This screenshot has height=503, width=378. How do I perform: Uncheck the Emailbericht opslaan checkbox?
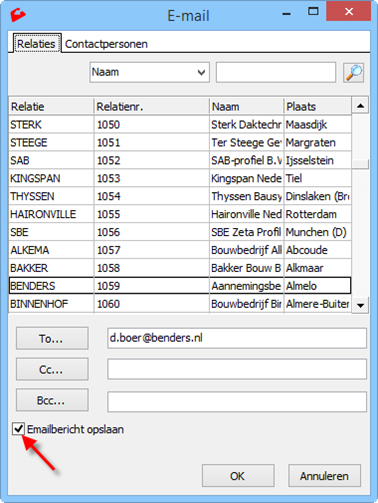18,429
